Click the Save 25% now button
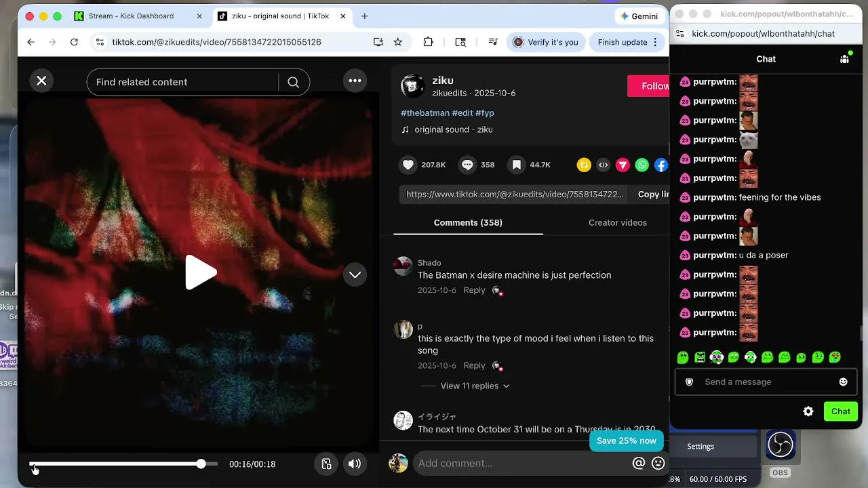The height and width of the screenshot is (488, 868). [627, 441]
